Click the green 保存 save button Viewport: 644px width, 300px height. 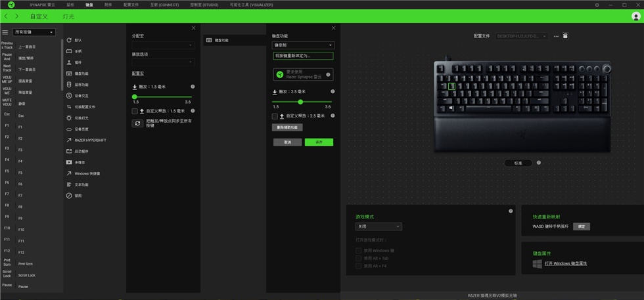[x=319, y=142]
